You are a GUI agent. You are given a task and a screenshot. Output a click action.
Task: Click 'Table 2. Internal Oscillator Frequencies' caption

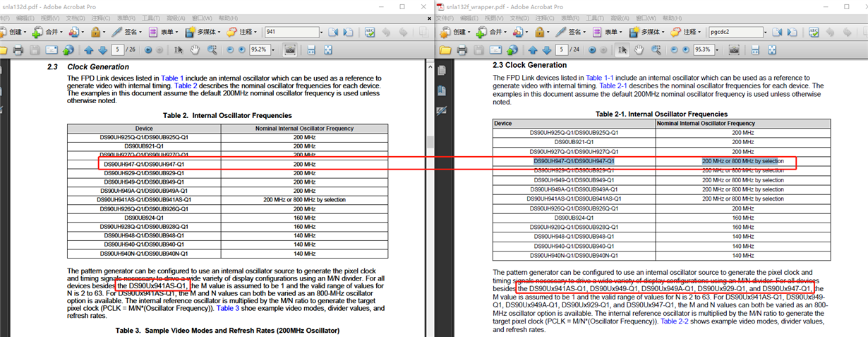227,115
